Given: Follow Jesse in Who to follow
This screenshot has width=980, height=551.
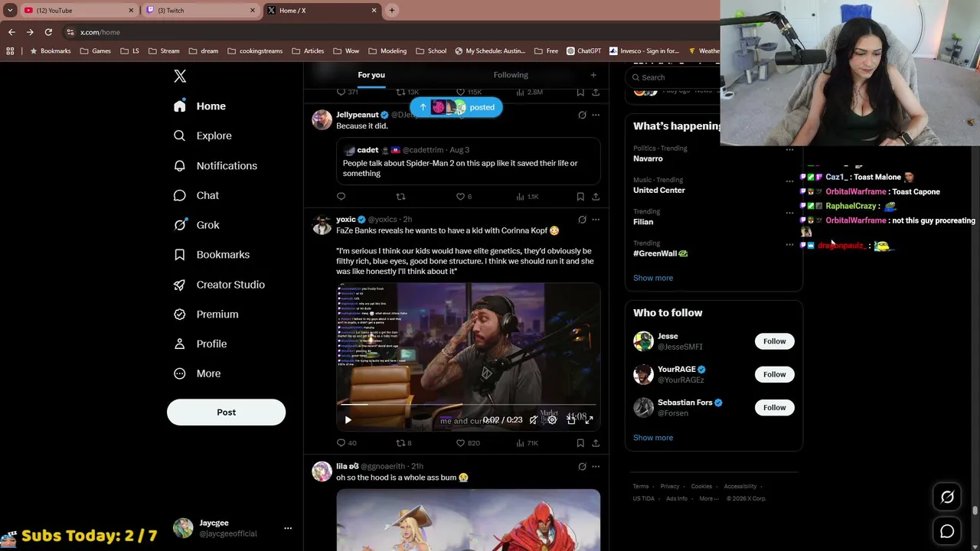Looking at the screenshot, I should coord(774,341).
